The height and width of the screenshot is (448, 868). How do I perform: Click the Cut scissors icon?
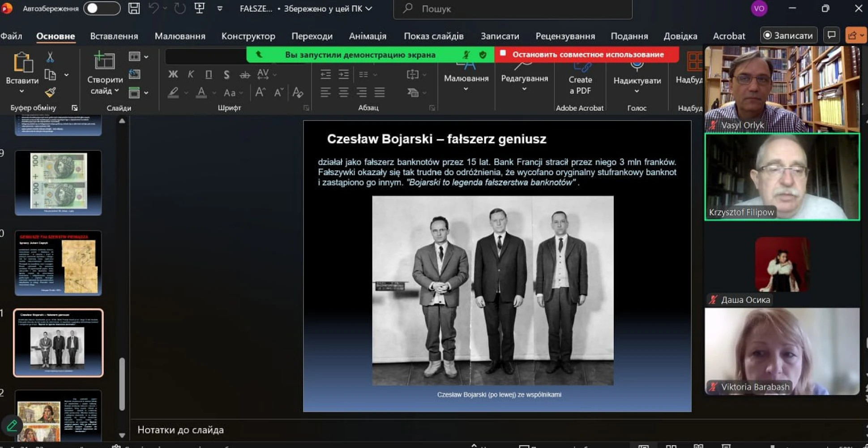[50, 57]
